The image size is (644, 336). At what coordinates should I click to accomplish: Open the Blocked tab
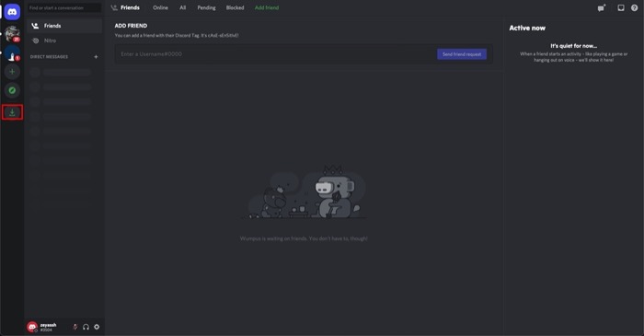(235, 7)
